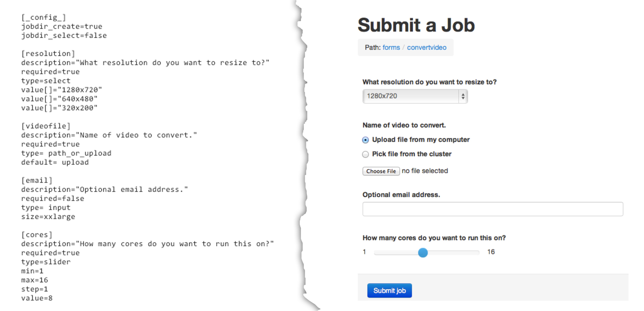Click the [resolution] section header in config
The width and height of the screenshot is (644, 311).
tap(48, 54)
